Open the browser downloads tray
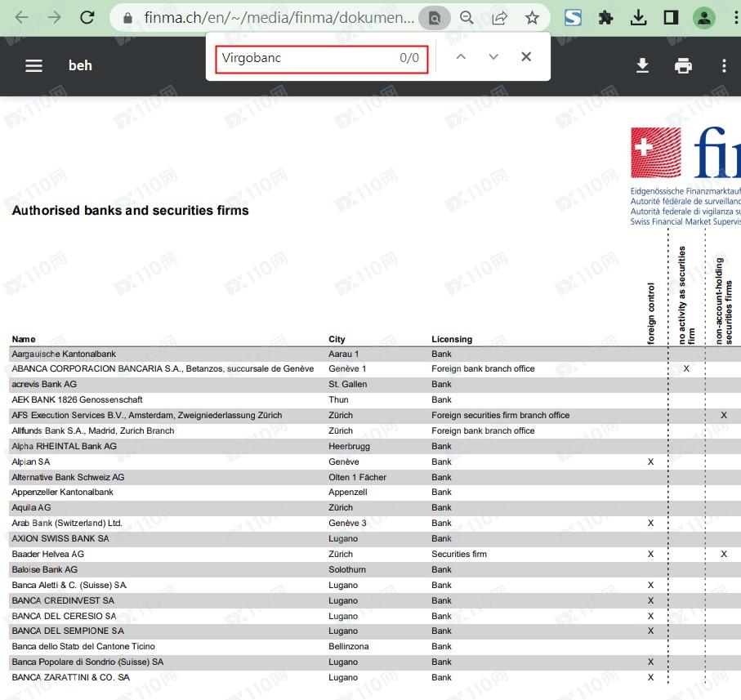Image resolution: width=741 pixels, height=700 pixels. (639, 17)
